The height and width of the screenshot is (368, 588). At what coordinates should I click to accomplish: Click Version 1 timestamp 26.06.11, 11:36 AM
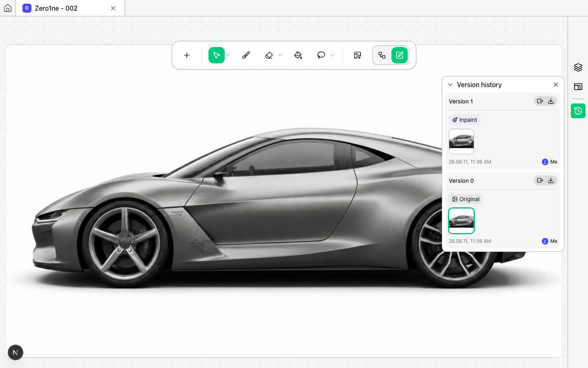pyautogui.click(x=470, y=162)
